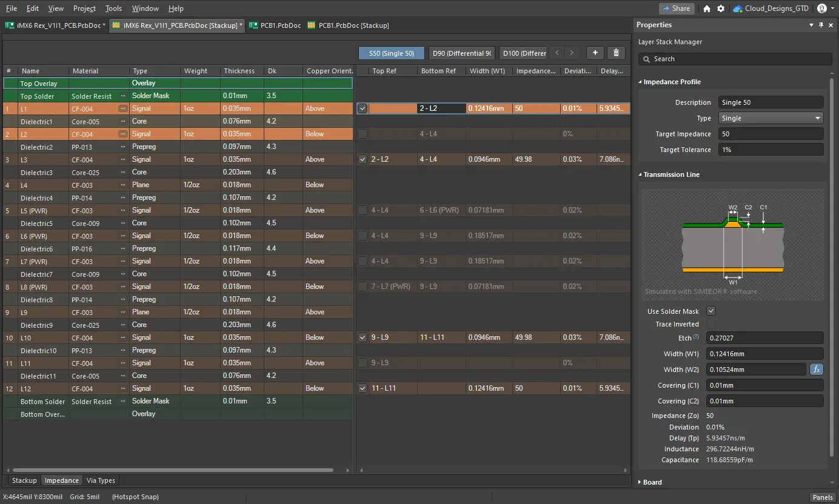The image size is (839, 504).
Task: Open the settings gear icon
Action: 720,8
